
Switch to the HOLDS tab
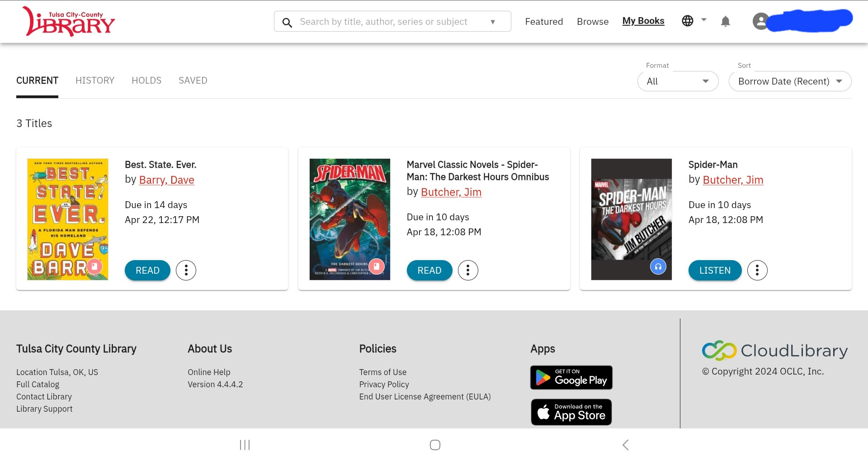[x=146, y=81]
